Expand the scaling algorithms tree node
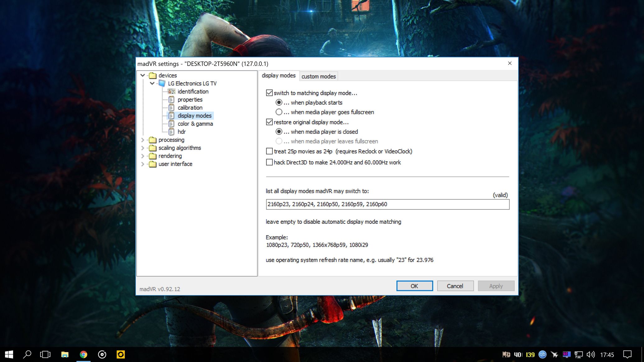The width and height of the screenshot is (644, 362). click(143, 148)
